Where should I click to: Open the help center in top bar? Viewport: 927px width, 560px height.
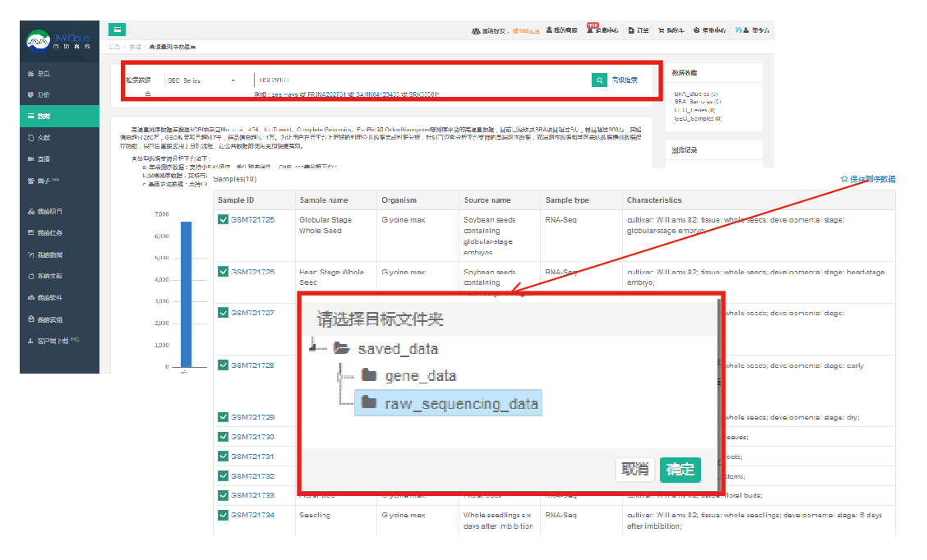[710, 30]
